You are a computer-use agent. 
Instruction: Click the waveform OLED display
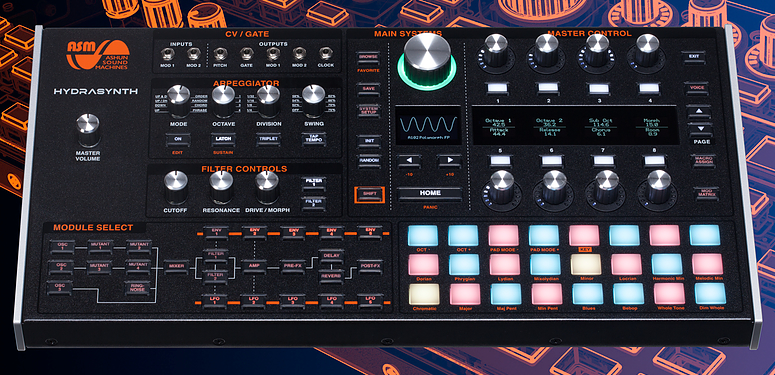[429, 125]
